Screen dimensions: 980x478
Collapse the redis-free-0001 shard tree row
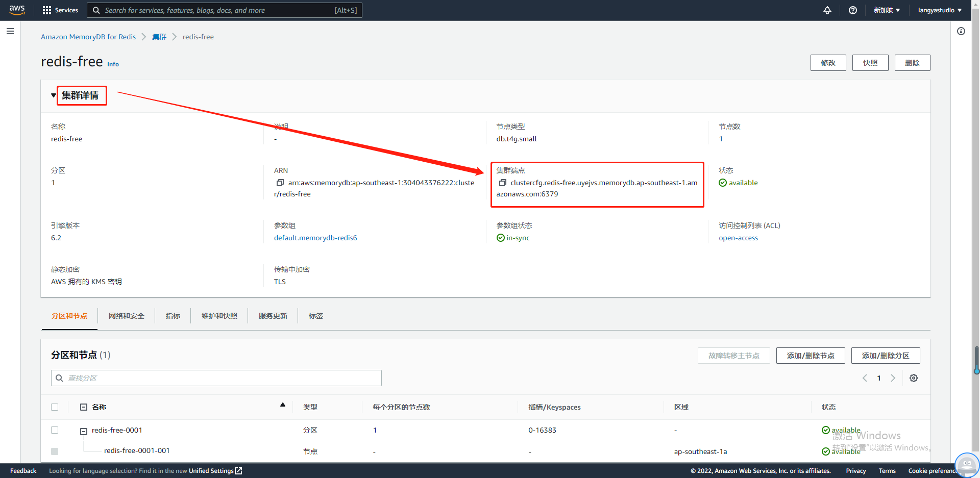coord(84,432)
